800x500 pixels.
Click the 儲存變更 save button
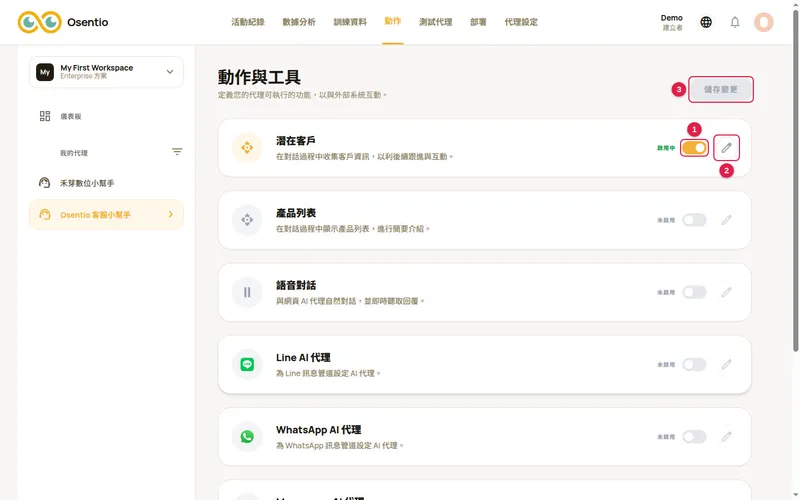click(721, 89)
